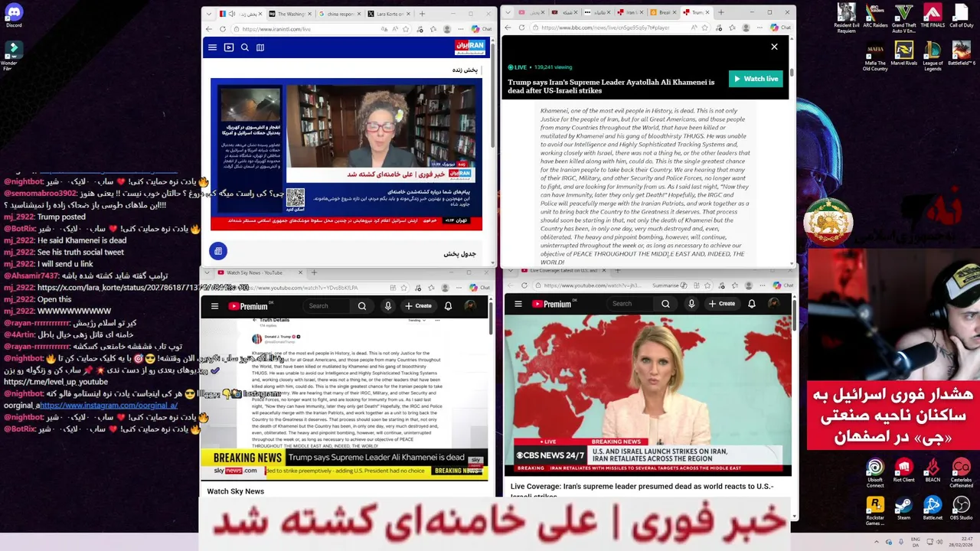Open OBS Studio desktop icon
This screenshot has width=980, height=551.
point(962,509)
